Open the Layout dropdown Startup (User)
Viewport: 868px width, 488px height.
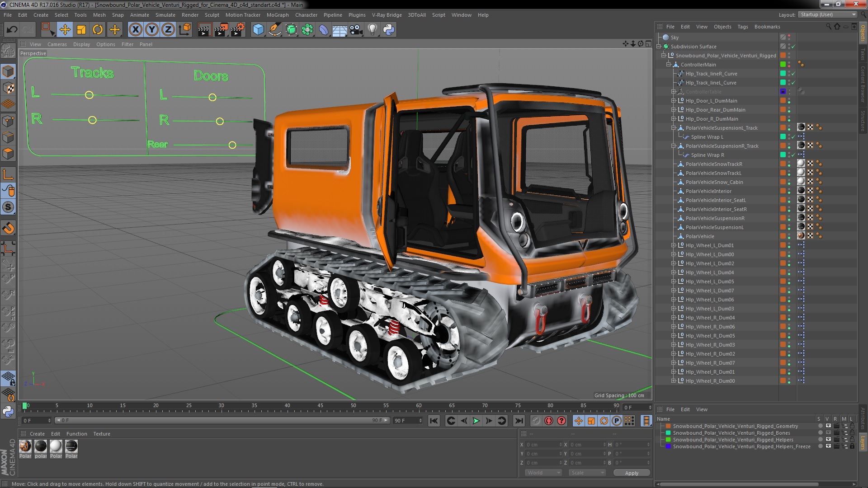[827, 14]
